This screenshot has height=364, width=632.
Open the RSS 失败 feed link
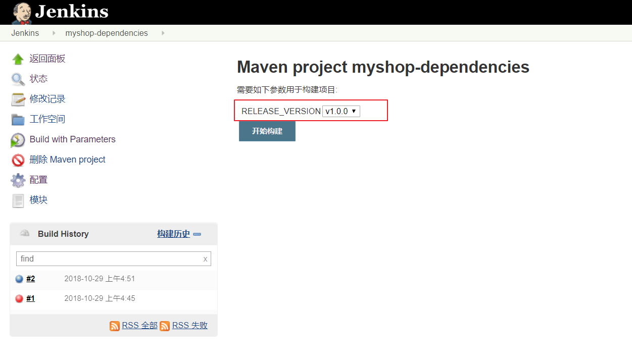tap(189, 326)
